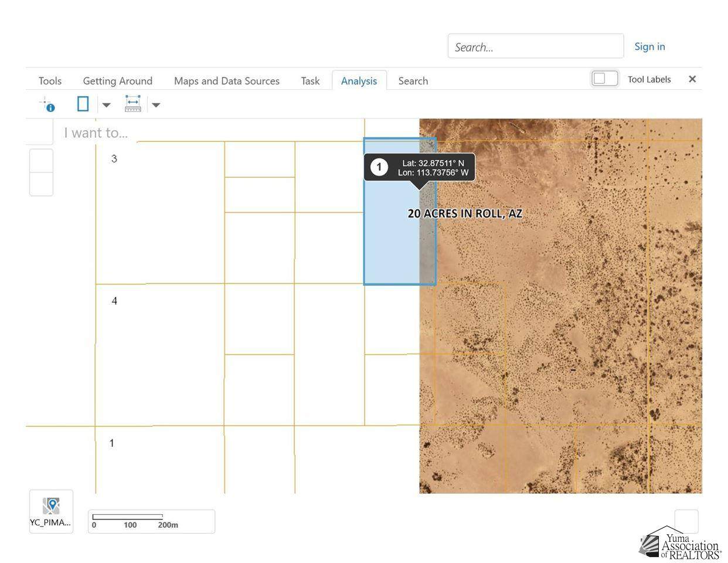Viewport: 728px width, 563px height.
Task: Click the Sign in link
Action: point(649,46)
